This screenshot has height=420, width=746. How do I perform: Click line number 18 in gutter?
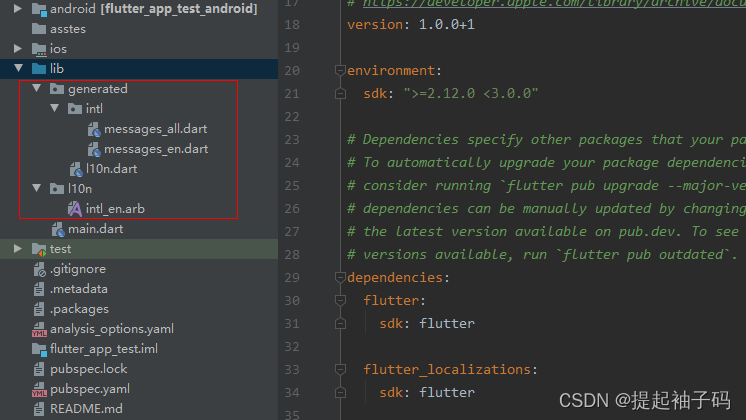click(292, 24)
